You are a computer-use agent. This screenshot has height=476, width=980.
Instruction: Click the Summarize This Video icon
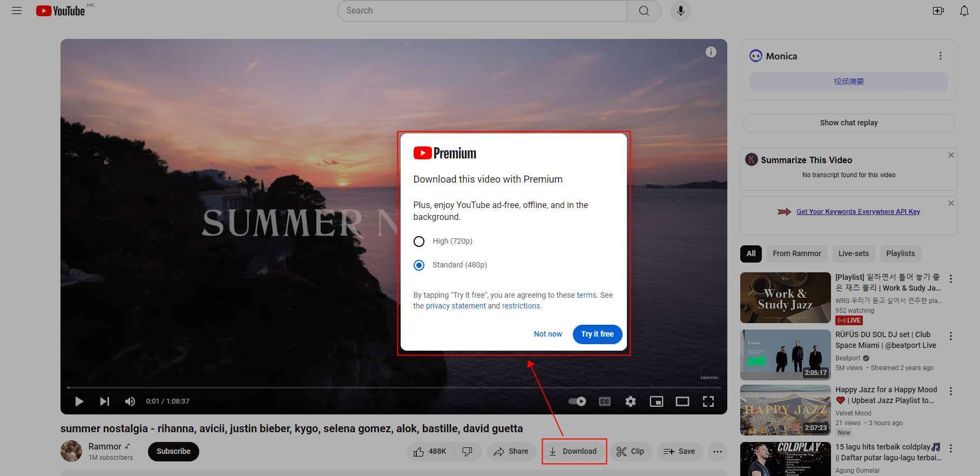[x=751, y=160]
